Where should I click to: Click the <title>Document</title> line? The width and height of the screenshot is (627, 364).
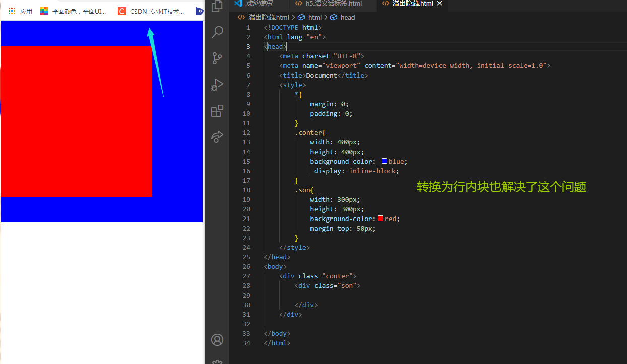[x=324, y=75]
